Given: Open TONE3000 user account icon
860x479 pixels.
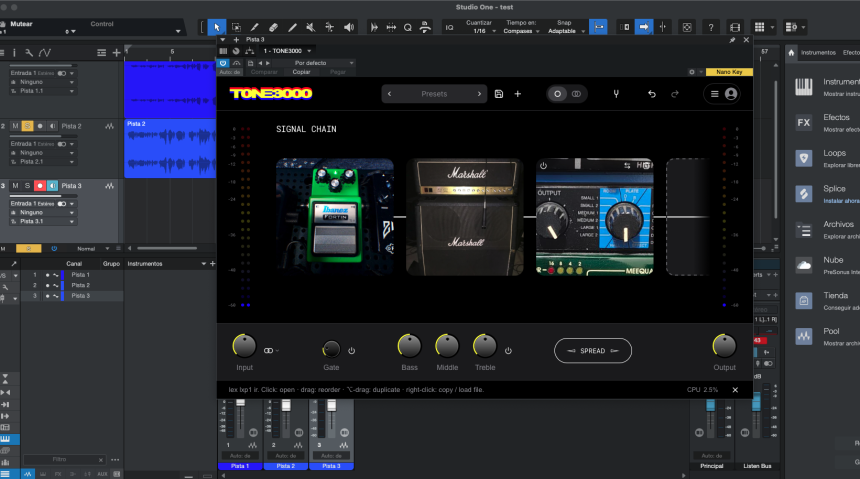Looking at the screenshot, I should point(731,94).
